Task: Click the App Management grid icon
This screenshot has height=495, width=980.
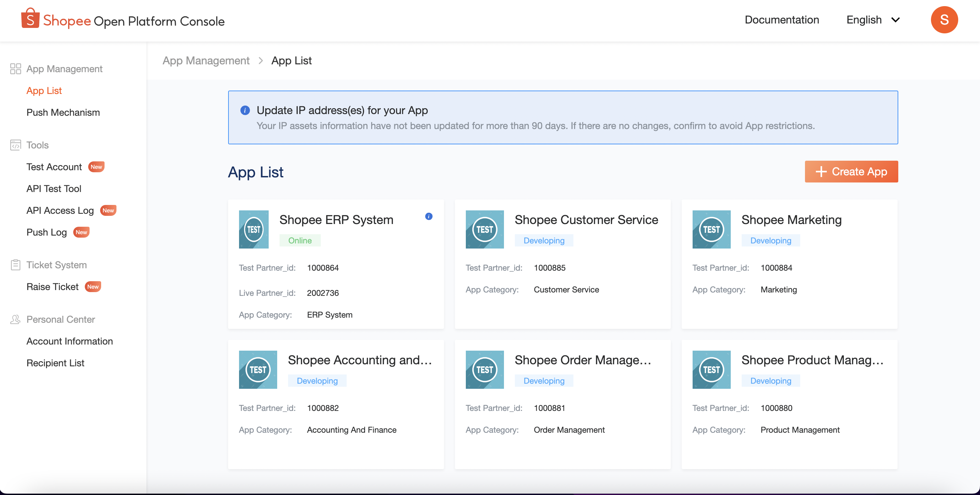Action: pyautogui.click(x=16, y=69)
